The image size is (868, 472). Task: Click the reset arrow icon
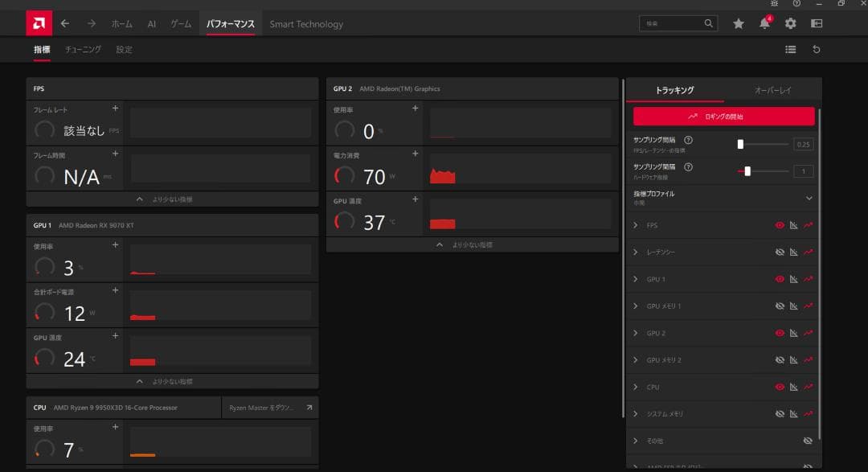[817, 50]
